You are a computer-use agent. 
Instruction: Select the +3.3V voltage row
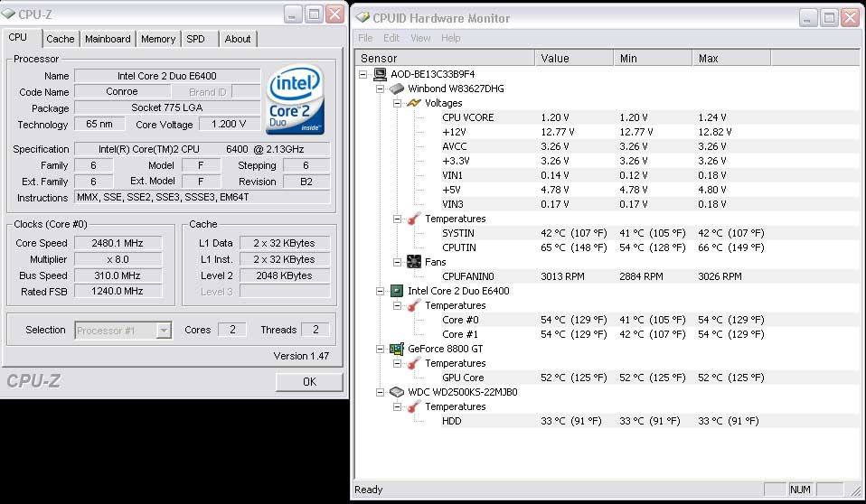tap(607, 161)
